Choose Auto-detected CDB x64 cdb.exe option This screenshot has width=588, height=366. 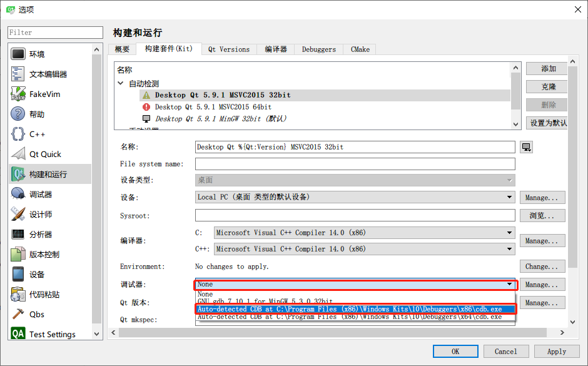point(355,317)
